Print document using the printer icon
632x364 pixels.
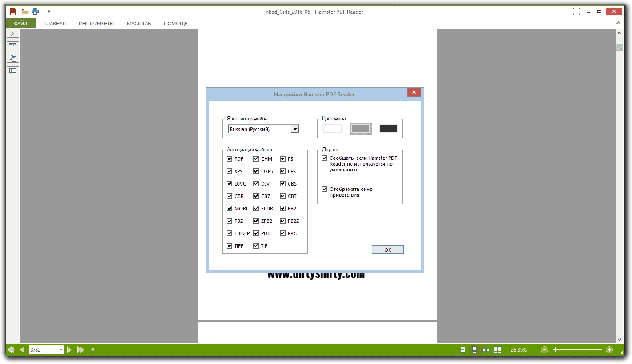[x=35, y=12]
